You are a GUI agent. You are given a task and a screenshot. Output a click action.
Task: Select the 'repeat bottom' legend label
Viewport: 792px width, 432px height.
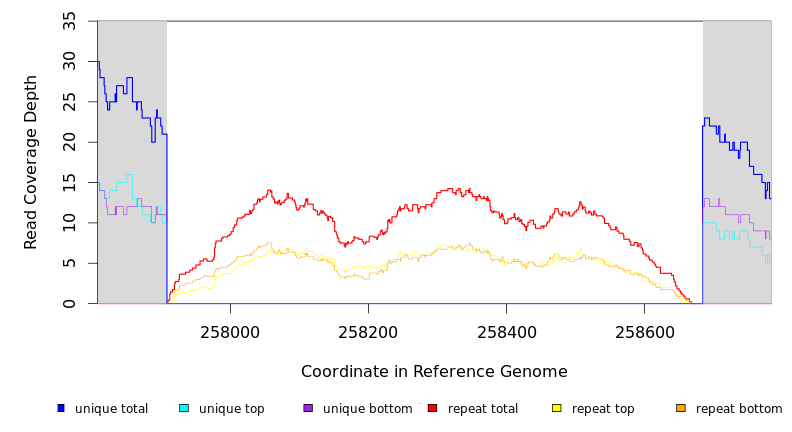pos(739,409)
